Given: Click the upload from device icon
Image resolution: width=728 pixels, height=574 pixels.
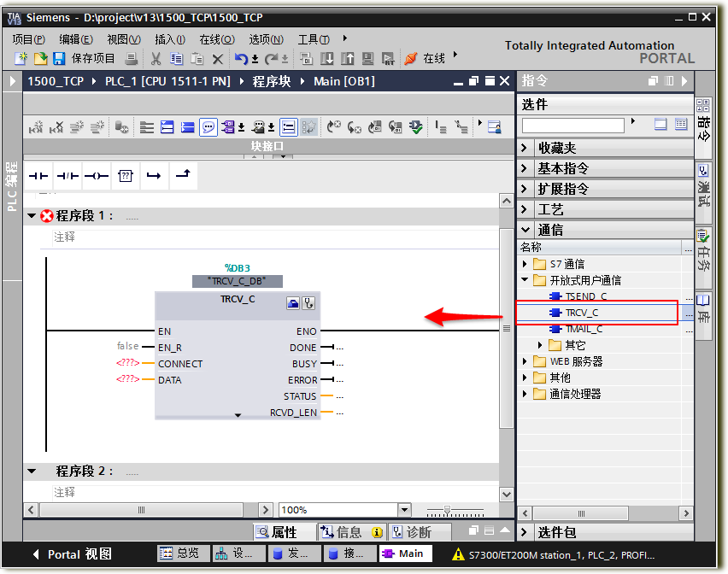Looking at the screenshot, I should 347,59.
